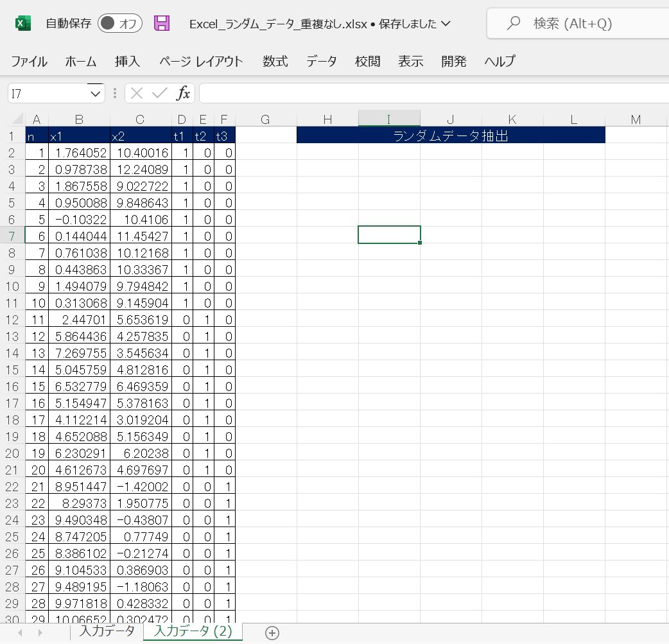Toggle the AutoSave switch (自動保存)
Viewport: 669px width, 644px height.
120,23
